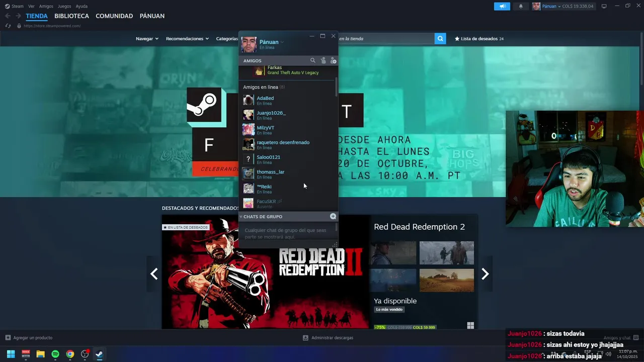
Task: Go forward with the browser forward arrow
Action: 18,16
